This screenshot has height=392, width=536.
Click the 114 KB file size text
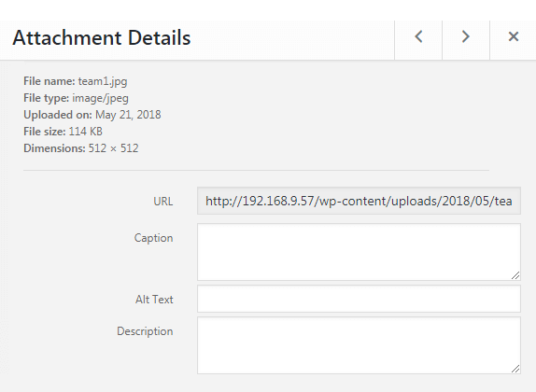(x=86, y=132)
